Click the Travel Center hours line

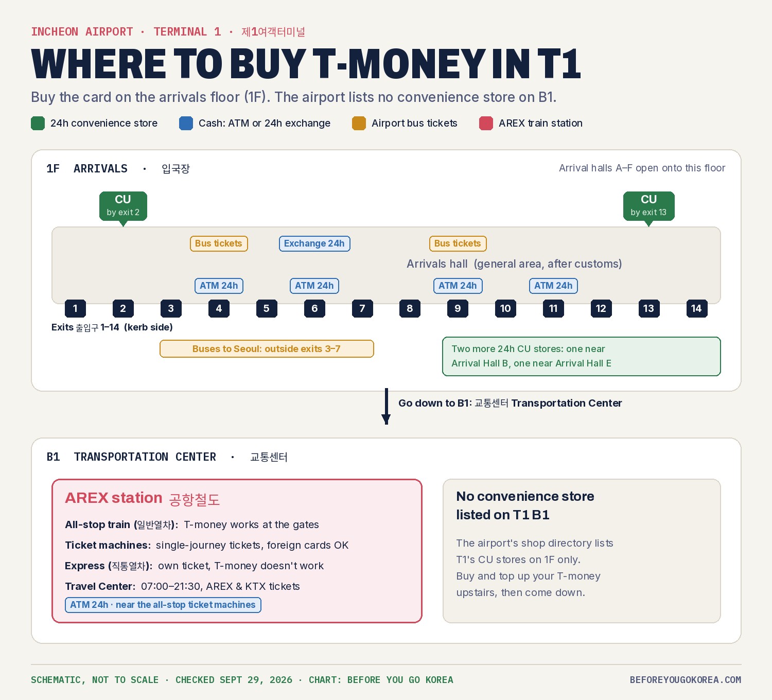point(182,586)
